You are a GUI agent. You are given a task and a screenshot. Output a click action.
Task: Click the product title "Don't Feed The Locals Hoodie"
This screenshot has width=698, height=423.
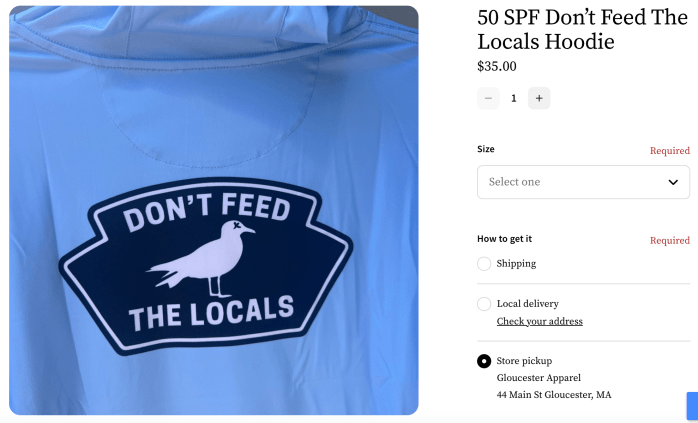pyautogui.click(x=582, y=30)
